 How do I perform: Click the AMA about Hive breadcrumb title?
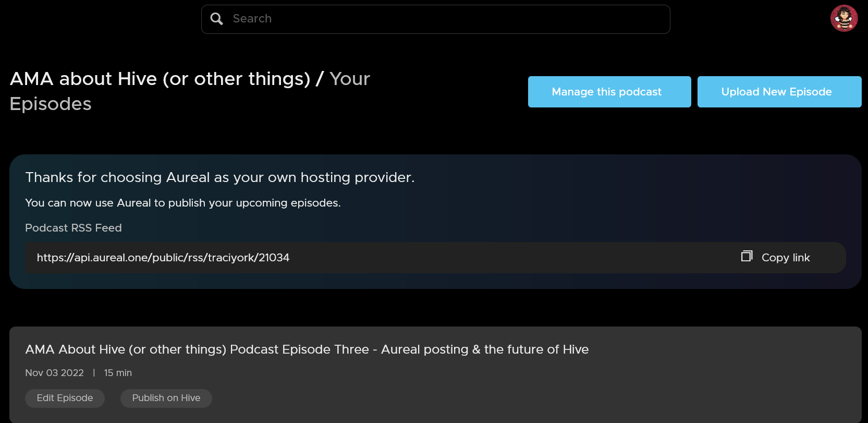coord(160,79)
